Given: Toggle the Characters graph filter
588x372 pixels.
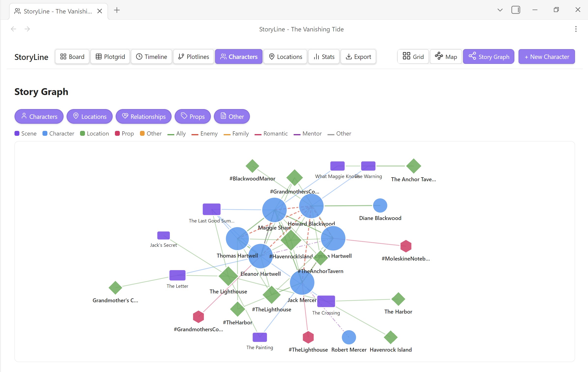Looking at the screenshot, I should [39, 116].
